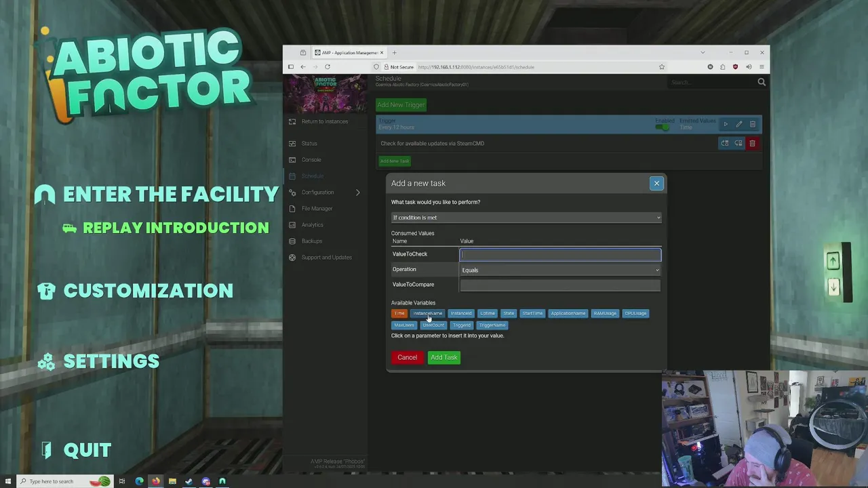
Task: Click second move icon on SteamCMD task row
Action: tap(738, 144)
